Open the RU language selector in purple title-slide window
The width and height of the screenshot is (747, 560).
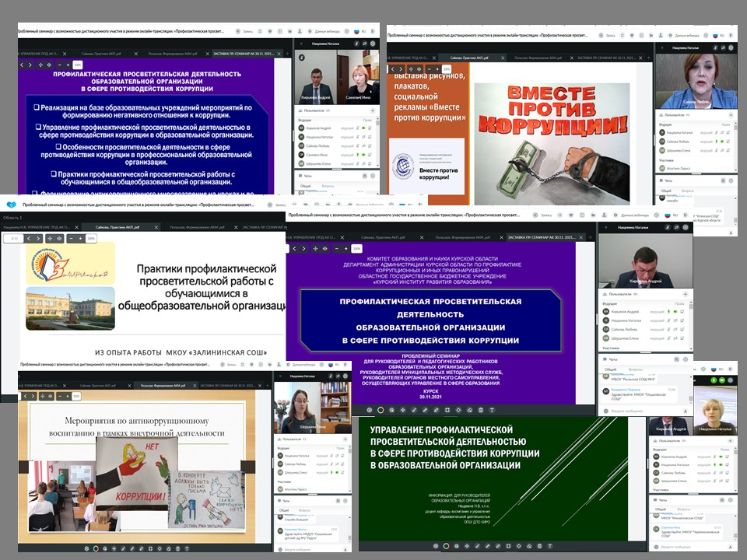tap(671, 215)
